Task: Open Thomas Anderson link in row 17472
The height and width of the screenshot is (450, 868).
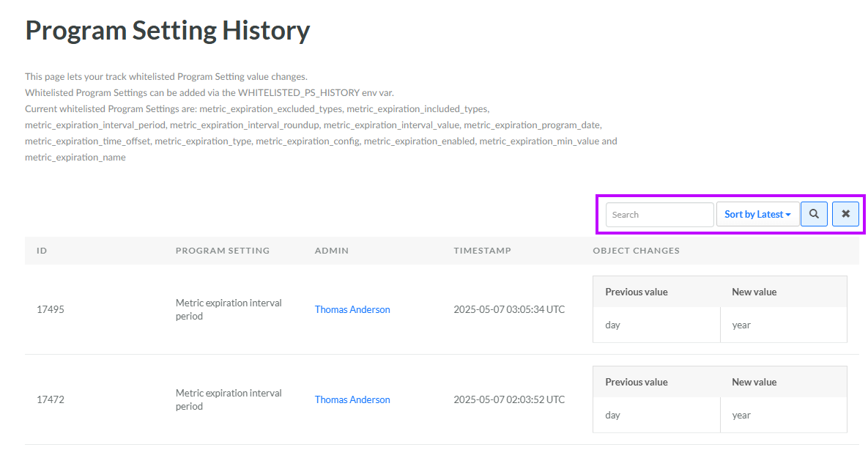Action: (x=352, y=399)
